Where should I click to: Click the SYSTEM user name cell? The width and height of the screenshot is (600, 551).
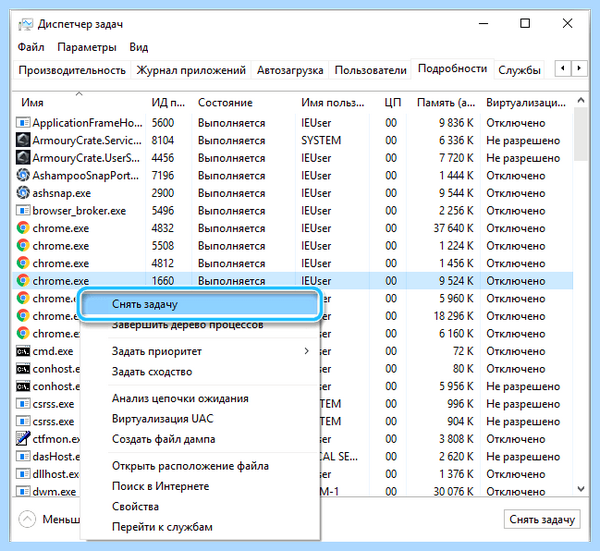tap(321, 140)
